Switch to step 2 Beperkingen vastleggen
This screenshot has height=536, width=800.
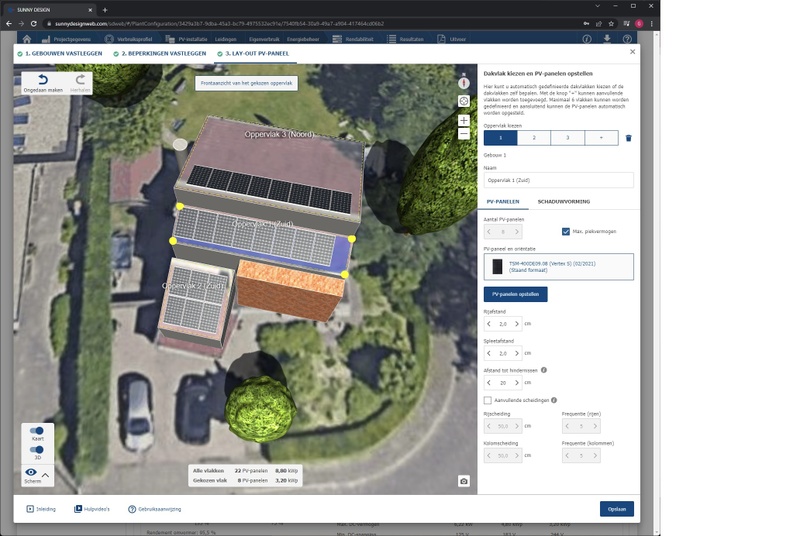160,54
